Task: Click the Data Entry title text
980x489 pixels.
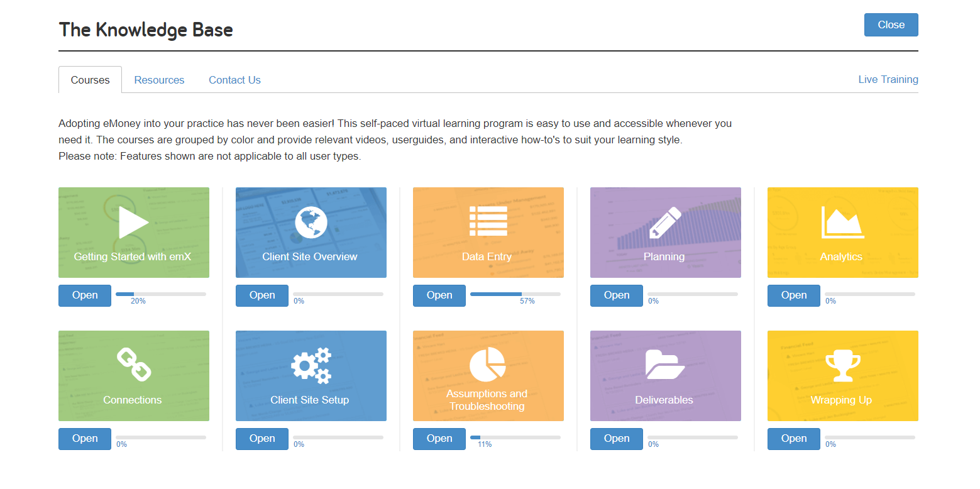Action: tap(487, 256)
